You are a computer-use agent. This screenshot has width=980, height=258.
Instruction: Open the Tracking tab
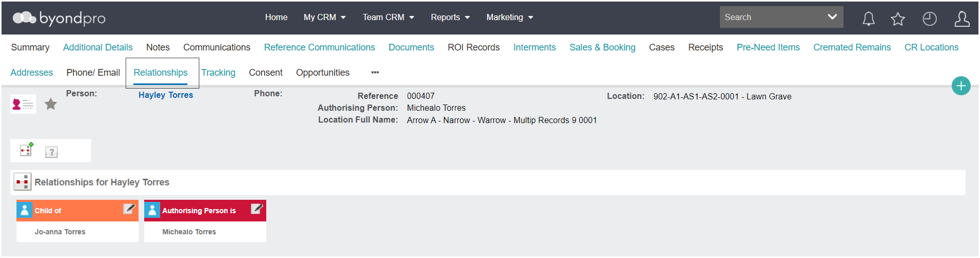click(218, 73)
